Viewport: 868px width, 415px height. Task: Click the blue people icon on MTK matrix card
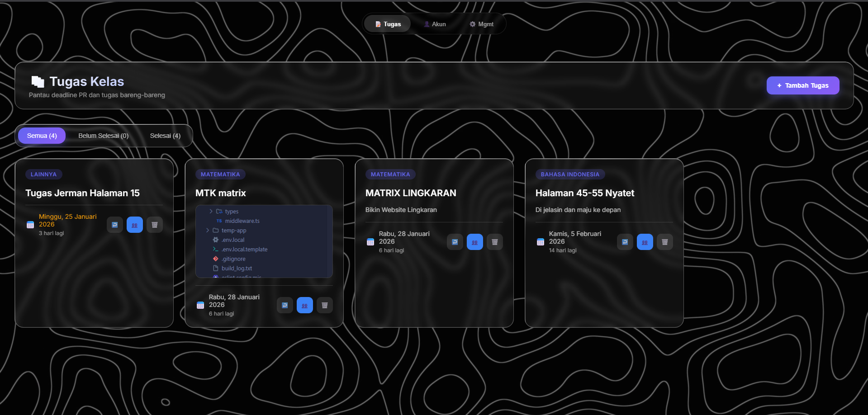click(x=305, y=305)
